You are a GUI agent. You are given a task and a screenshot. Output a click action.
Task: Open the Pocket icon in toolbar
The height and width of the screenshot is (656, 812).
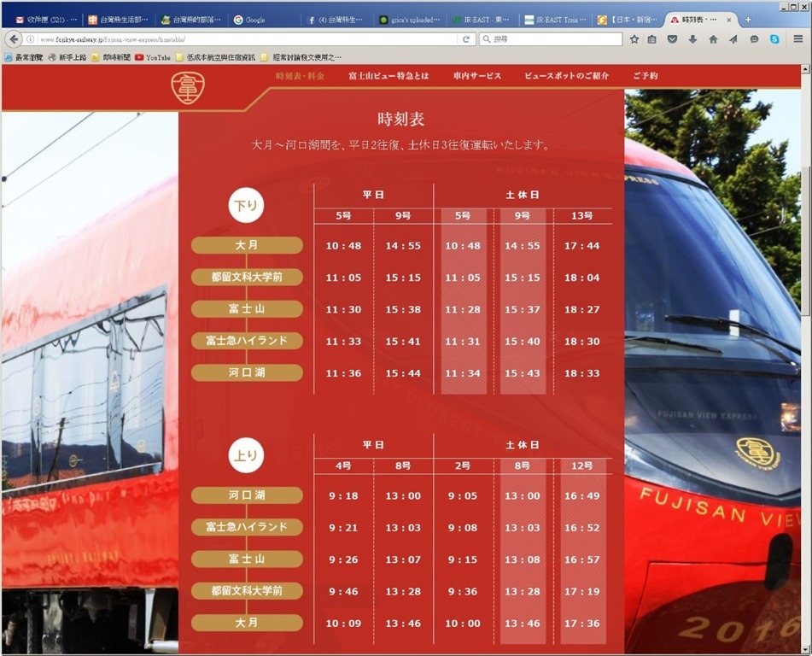click(x=672, y=39)
